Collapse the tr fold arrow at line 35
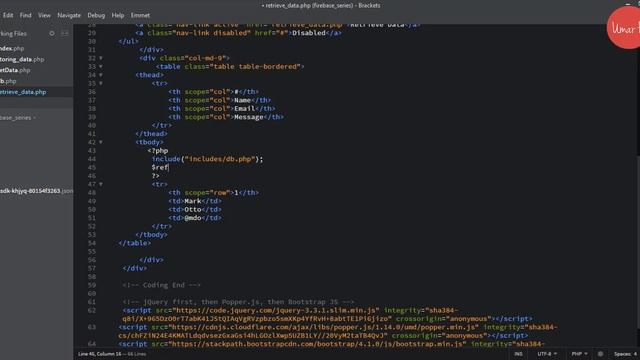The width and height of the screenshot is (640, 360). click(101, 83)
